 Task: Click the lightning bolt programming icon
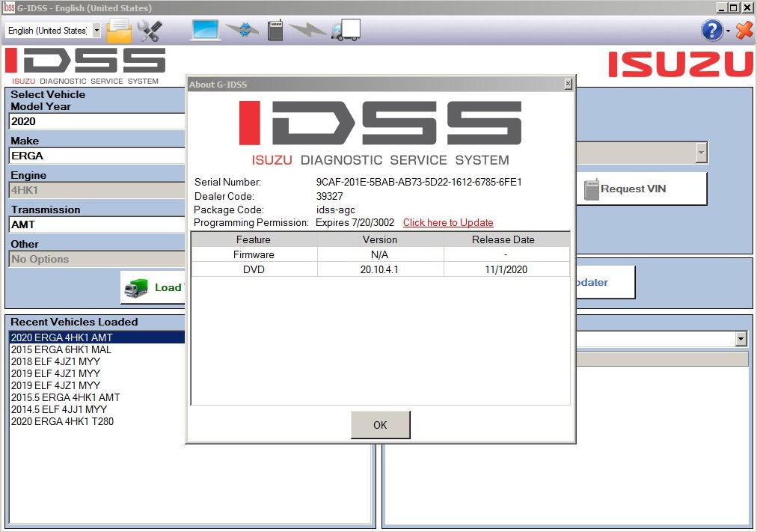[308, 30]
